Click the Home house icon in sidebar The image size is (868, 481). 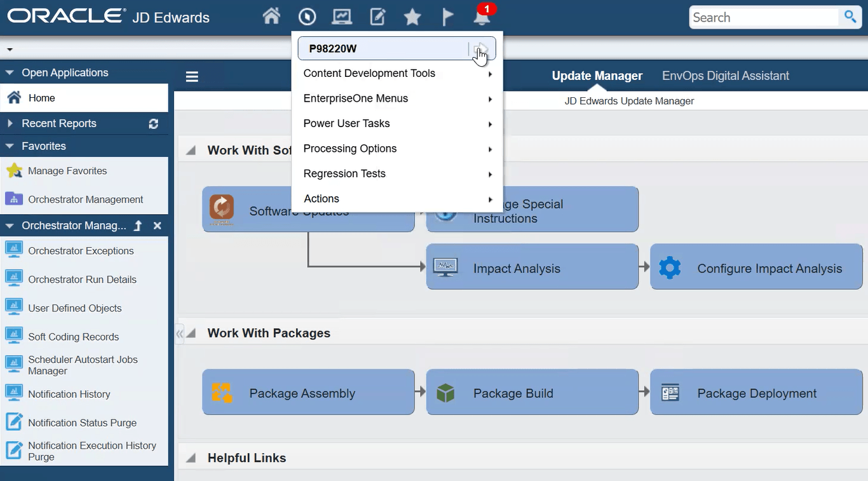(14, 98)
